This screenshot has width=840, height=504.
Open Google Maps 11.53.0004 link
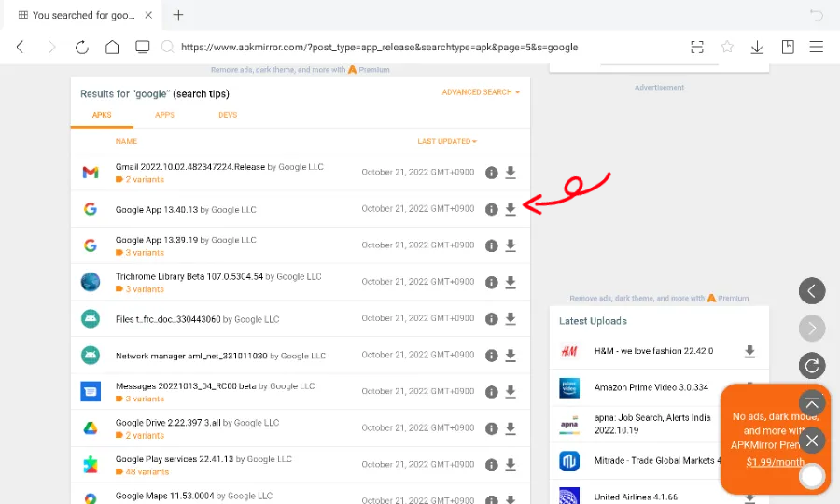pyautogui.click(x=164, y=496)
